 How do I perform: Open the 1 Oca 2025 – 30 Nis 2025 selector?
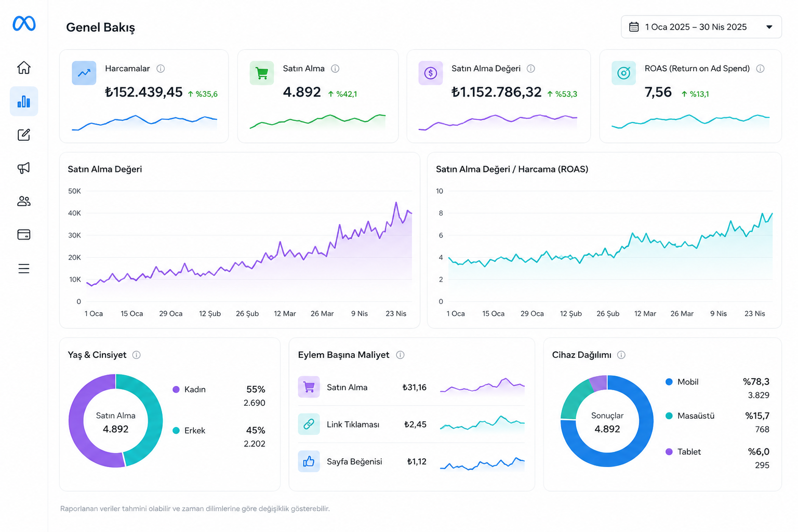pyautogui.click(x=701, y=27)
